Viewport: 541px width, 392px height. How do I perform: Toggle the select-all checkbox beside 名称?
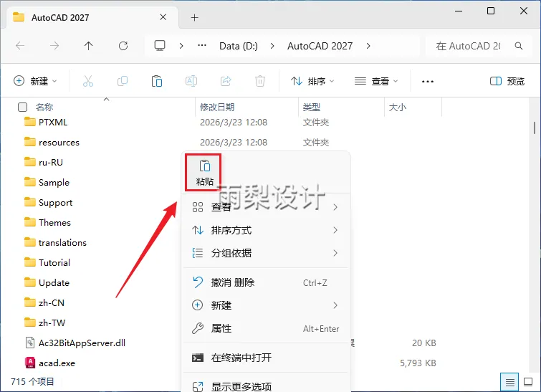(22, 107)
